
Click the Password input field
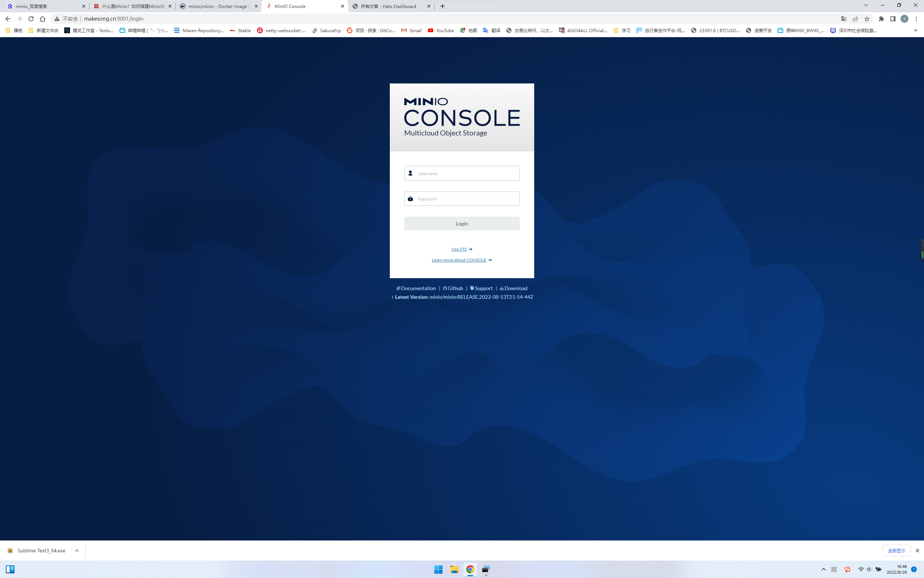click(x=462, y=199)
